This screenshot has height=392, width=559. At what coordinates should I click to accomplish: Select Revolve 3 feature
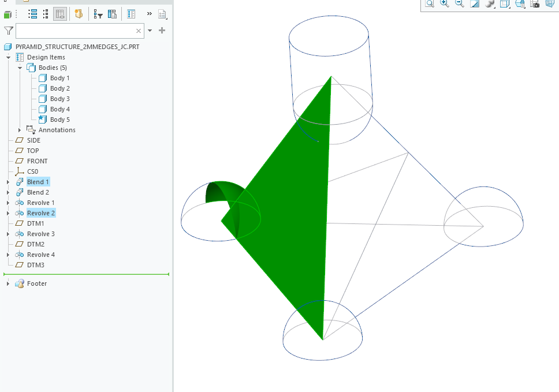[x=40, y=234]
